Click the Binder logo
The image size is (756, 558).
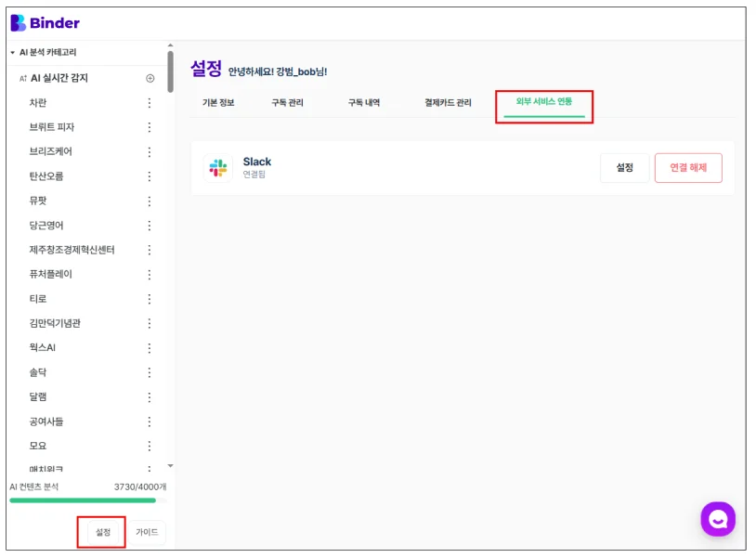45,22
